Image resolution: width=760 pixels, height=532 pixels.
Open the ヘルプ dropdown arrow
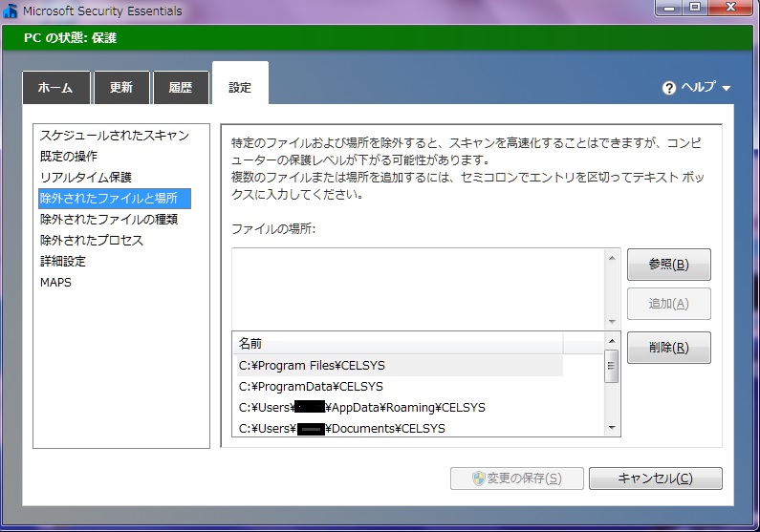click(x=727, y=88)
